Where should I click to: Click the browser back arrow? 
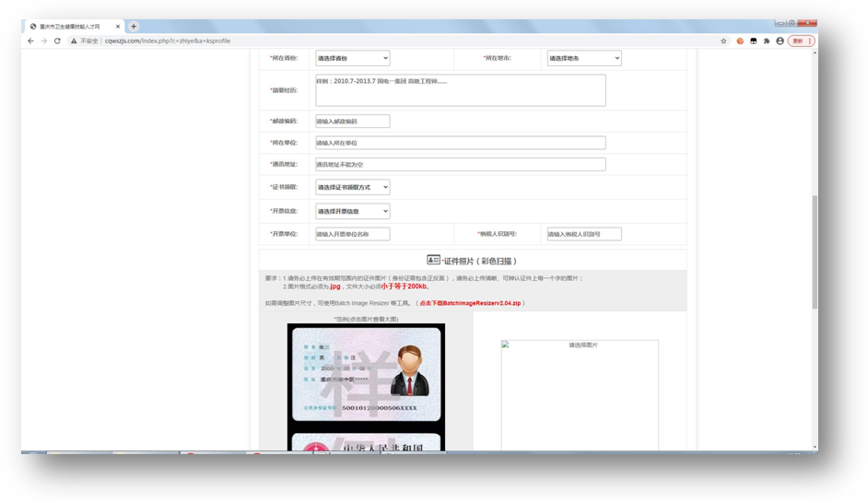click(x=30, y=41)
